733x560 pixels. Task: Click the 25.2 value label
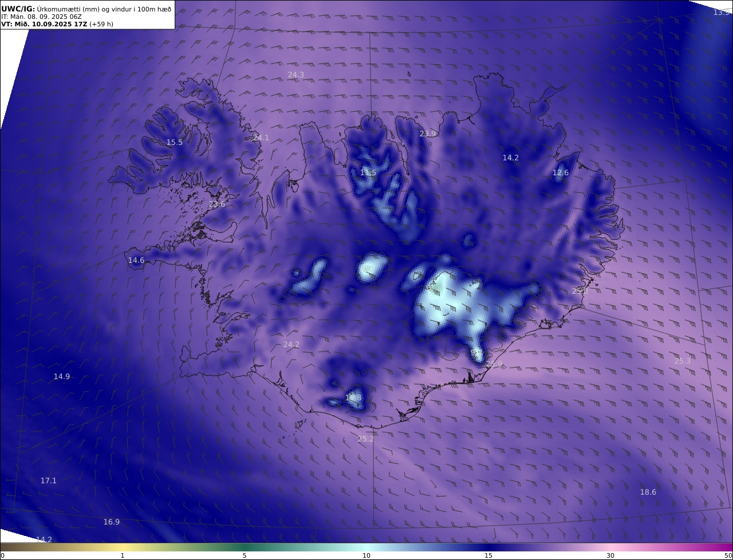pos(365,439)
